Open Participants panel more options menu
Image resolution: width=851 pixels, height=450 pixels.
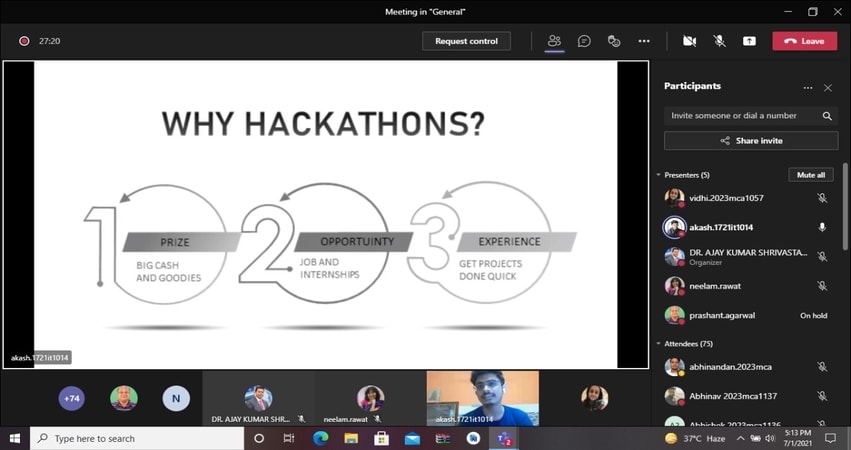click(x=808, y=87)
